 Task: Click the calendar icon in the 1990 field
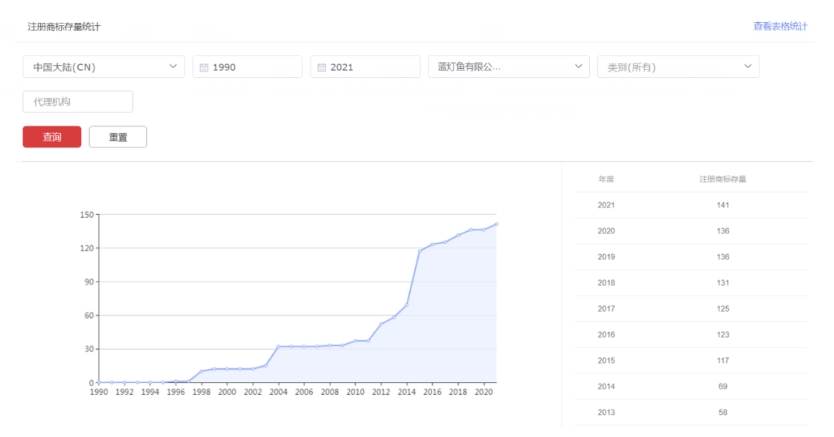pos(204,68)
